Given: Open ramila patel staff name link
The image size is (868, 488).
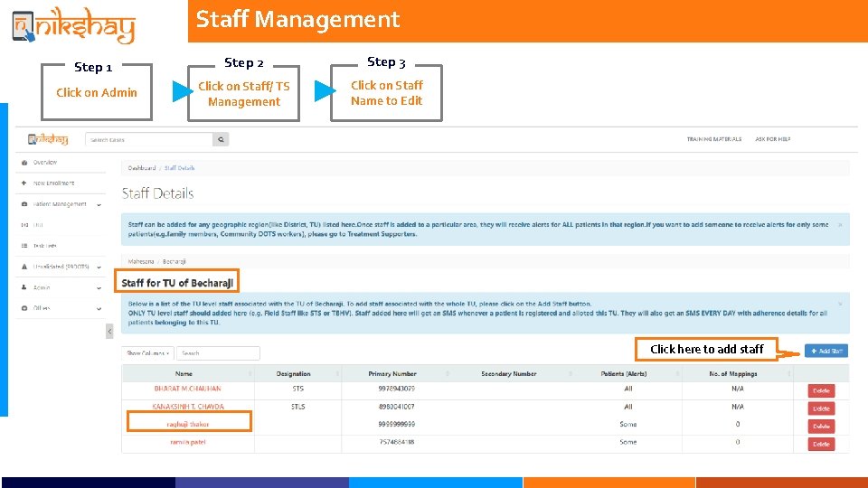Looking at the screenshot, I should (188, 442).
